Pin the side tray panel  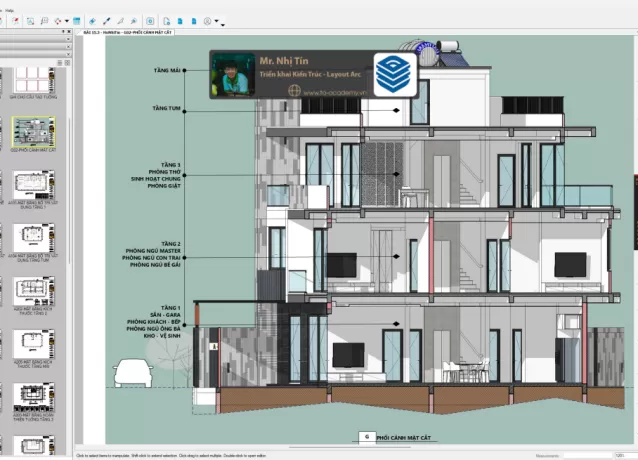click(63, 31)
